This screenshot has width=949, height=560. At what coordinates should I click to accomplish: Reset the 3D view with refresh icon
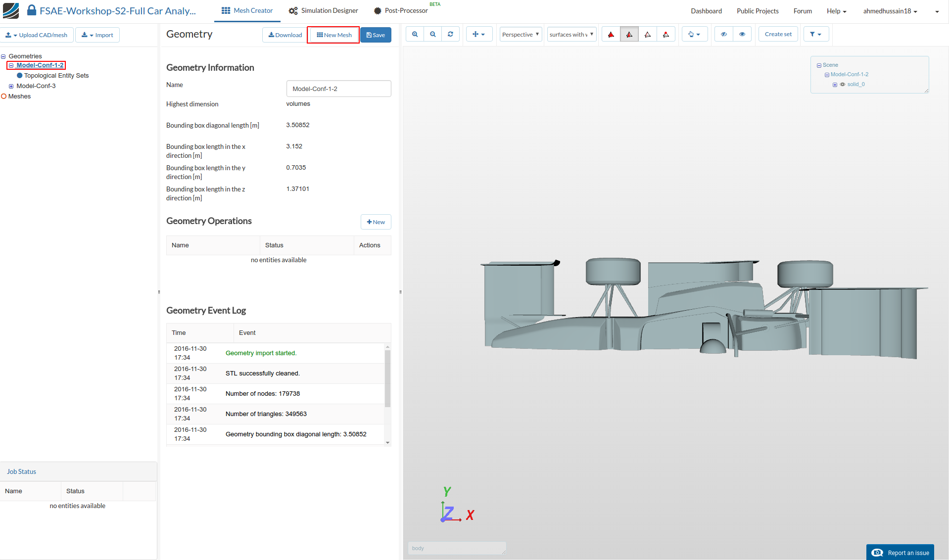click(x=450, y=34)
